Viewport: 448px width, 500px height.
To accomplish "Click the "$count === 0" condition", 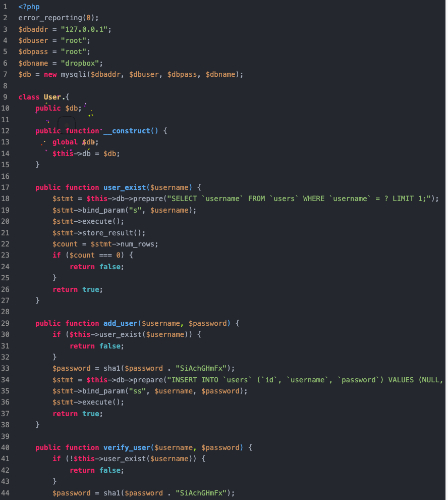I will (x=95, y=255).
